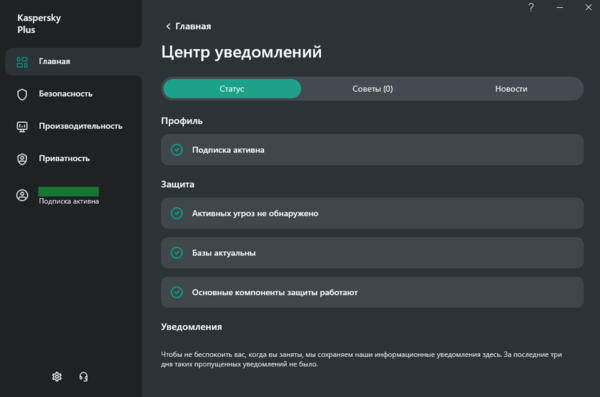Click the Профиль section heading
Image resolution: width=600 pixels, height=397 pixels.
[182, 121]
